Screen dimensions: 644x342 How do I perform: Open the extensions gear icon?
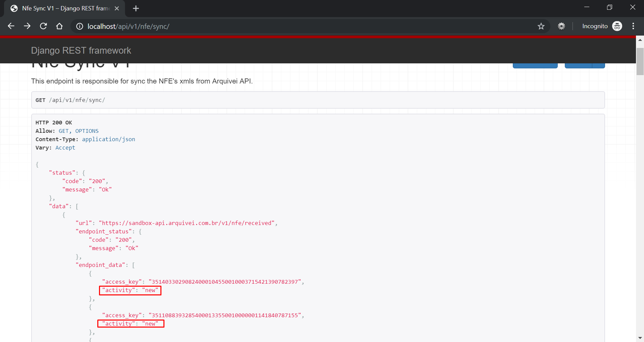[x=561, y=26]
